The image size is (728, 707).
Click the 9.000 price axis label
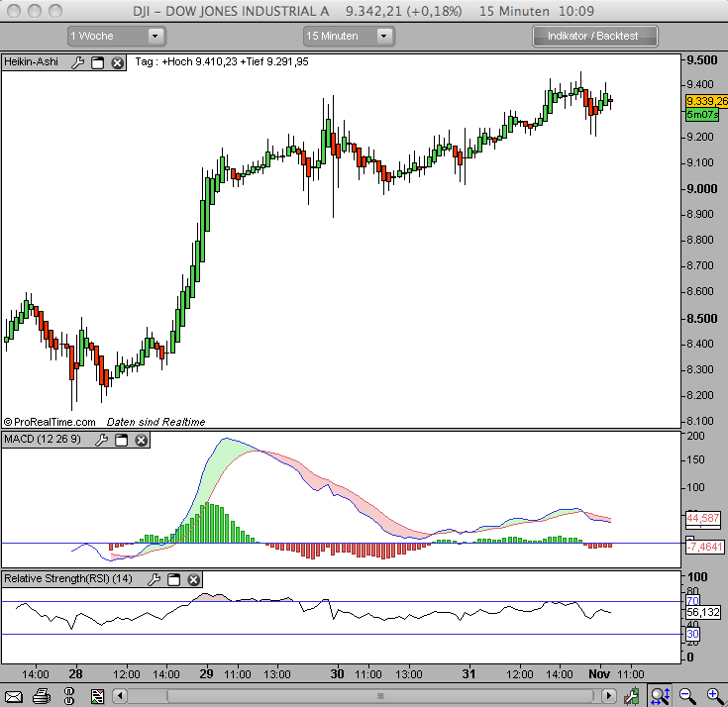tap(702, 189)
